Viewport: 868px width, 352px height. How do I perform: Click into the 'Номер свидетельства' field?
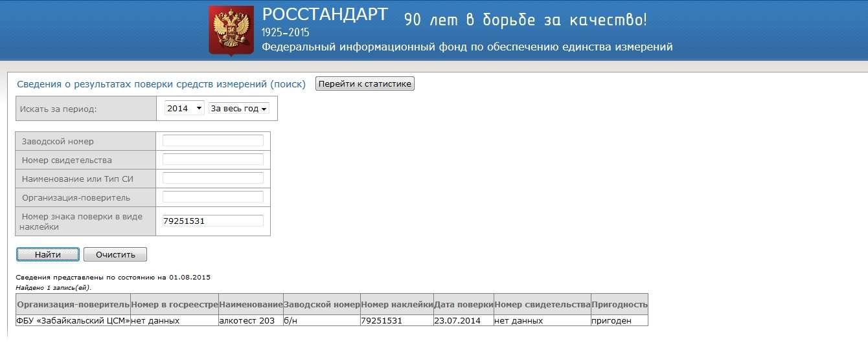[x=212, y=160]
